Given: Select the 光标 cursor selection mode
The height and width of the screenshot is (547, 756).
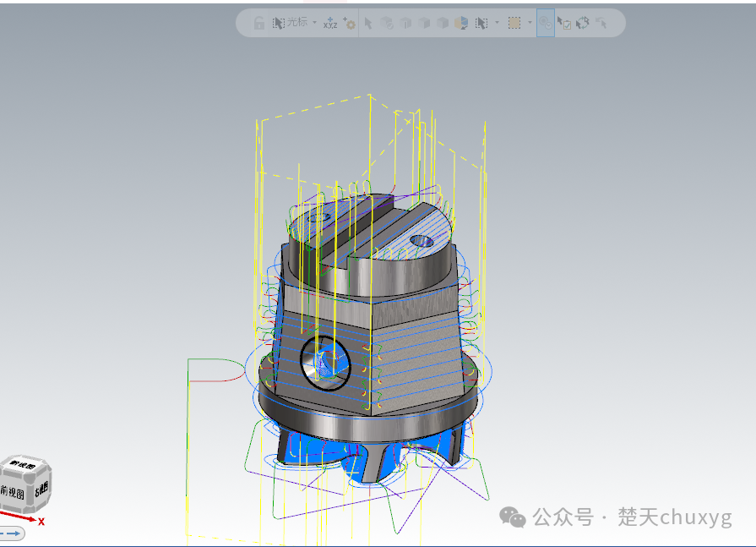Looking at the screenshot, I should (290, 22).
